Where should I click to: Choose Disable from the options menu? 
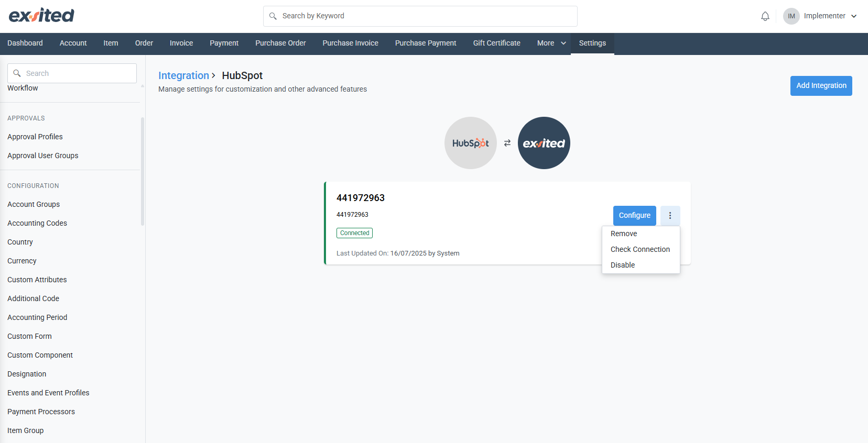641,265
